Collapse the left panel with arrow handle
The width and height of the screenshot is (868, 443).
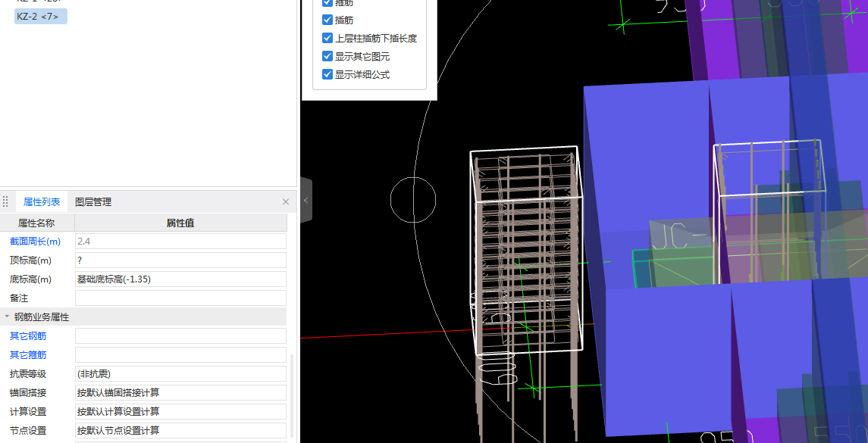[x=306, y=200]
